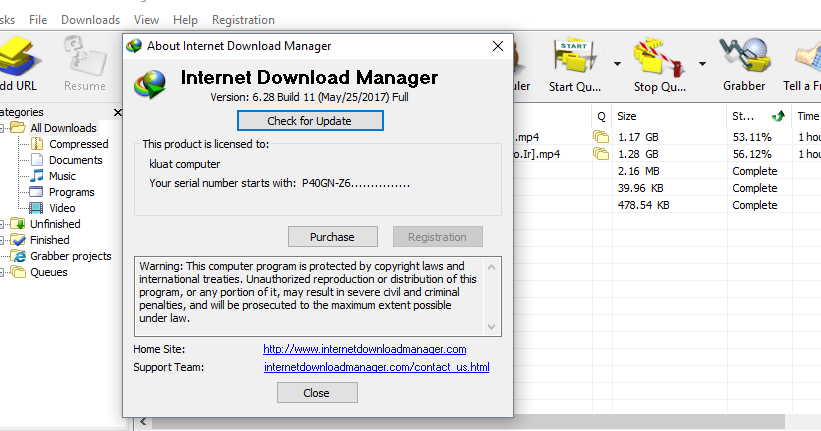This screenshot has width=821, height=431.
Task: Open the Downloads menu
Action: [x=91, y=20]
